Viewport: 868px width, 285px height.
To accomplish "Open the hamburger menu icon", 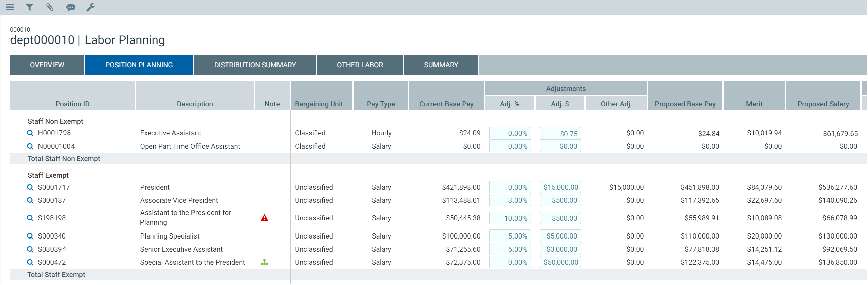I will tap(10, 7).
